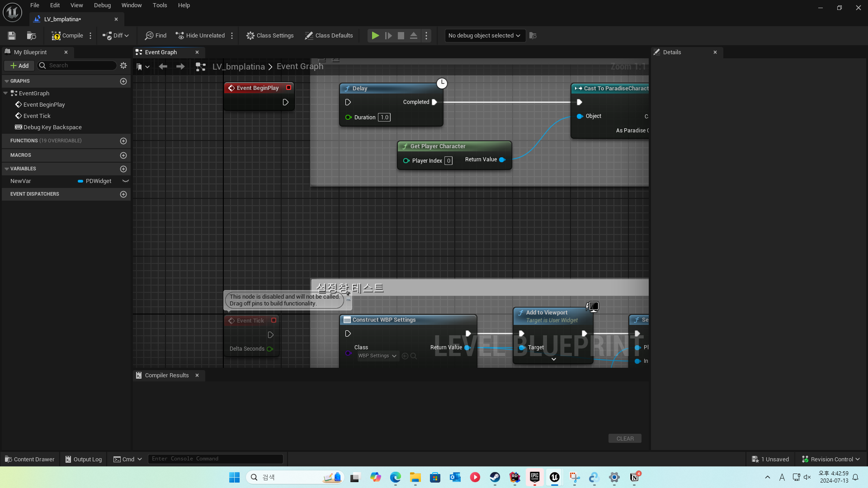Click the Get Player Character Return Value pin
The image size is (868, 488).
click(502, 160)
